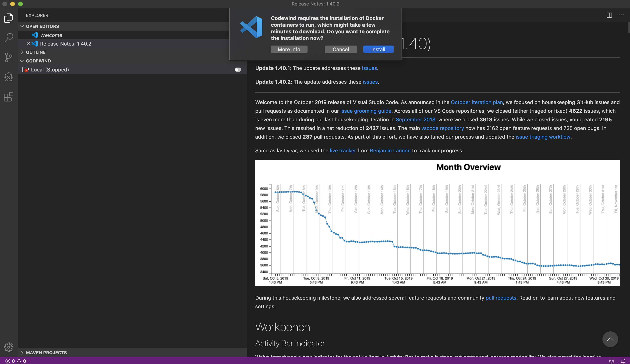This screenshot has height=364, width=630.
Task: Click the scroll-to-top circular button
Action: click(610, 339)
